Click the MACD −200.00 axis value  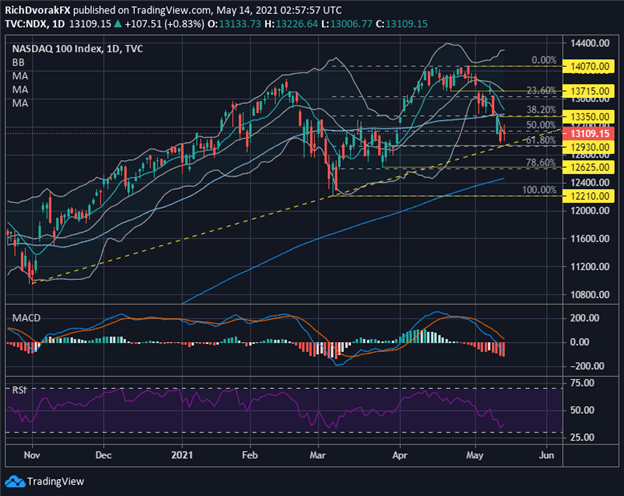tap(585, 366)
